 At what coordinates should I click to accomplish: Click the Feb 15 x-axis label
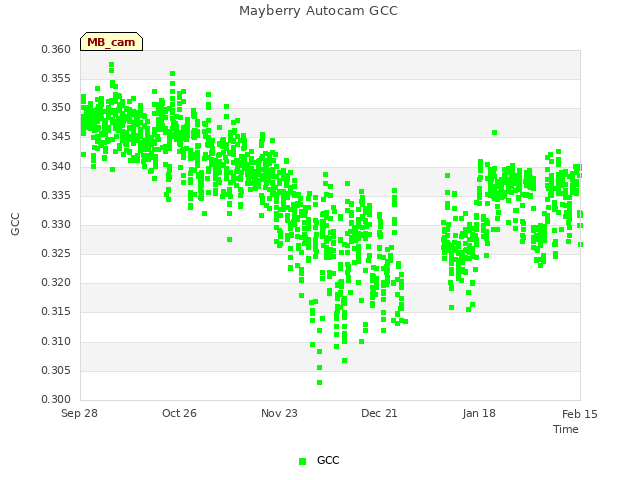[x=580, y=414]
